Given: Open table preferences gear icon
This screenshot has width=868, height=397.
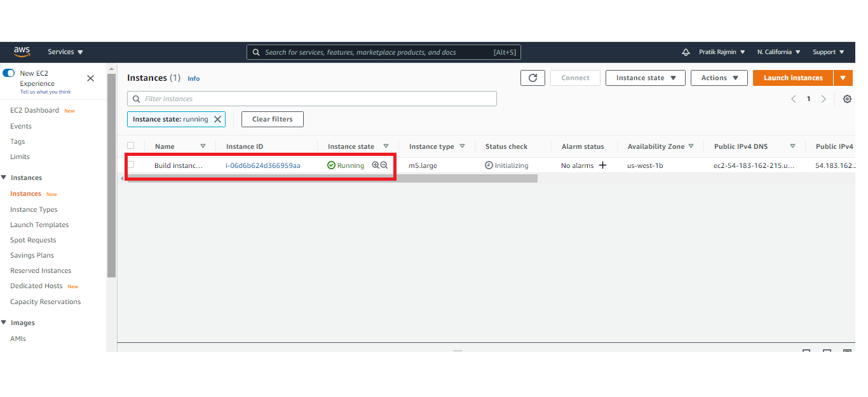Looking at the screenshot, I should coord(847,99).
